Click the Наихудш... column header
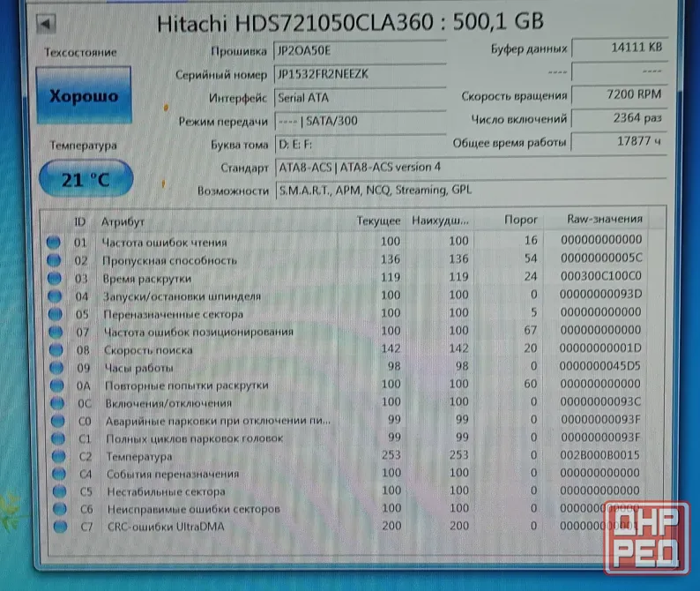Viewport: 700px width, 591px height. pos(440,221)
